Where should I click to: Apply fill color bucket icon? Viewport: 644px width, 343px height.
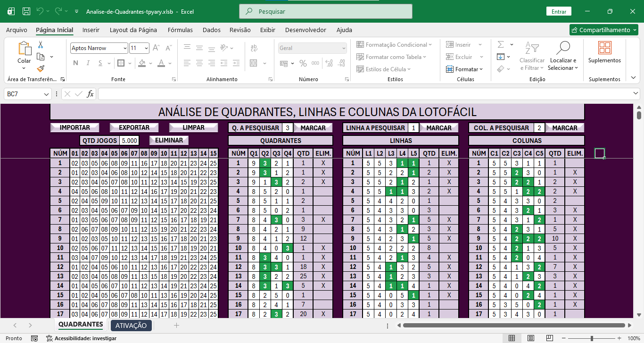coord(142,63)
